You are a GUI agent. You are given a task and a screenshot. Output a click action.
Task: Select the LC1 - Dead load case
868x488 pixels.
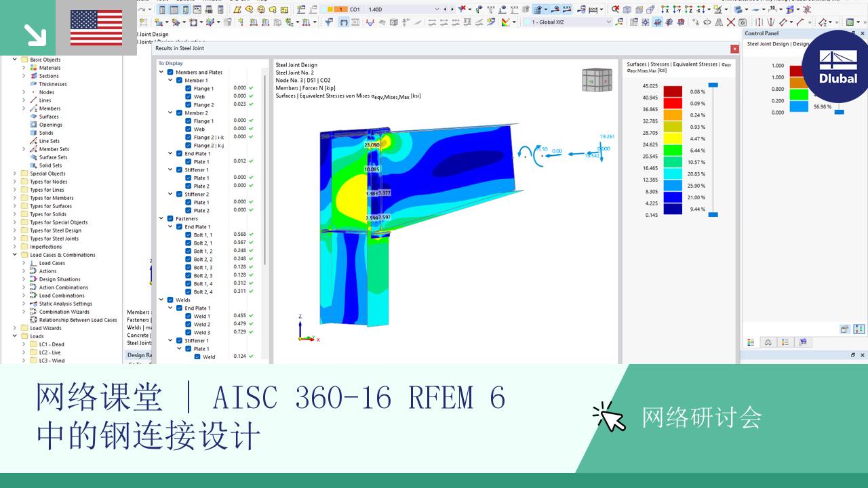(x=52, y=344)
